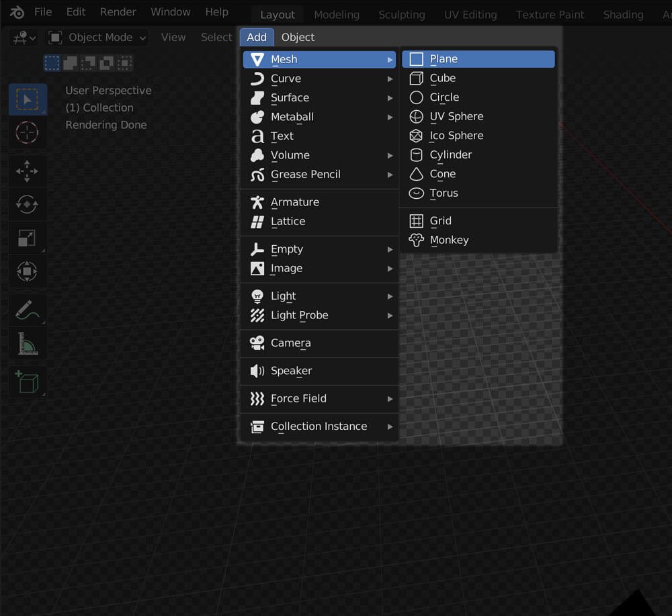Click the Blender logo icon
672x616 pixels.
(x=17, y=12)
